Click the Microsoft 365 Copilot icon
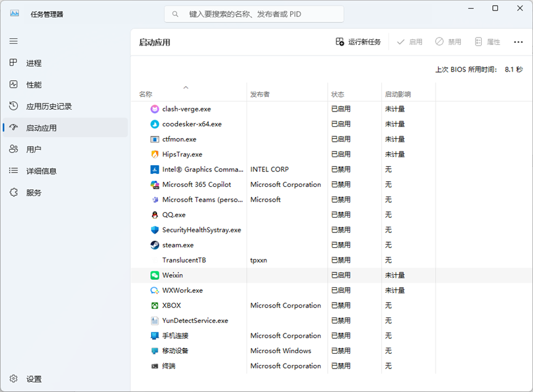This screenshot has height=392, width=533. (x=155, y=185)
